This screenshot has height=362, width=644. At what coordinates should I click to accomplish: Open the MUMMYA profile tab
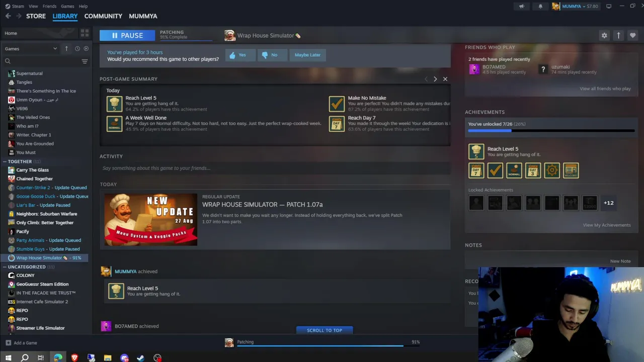click(143, 16)
